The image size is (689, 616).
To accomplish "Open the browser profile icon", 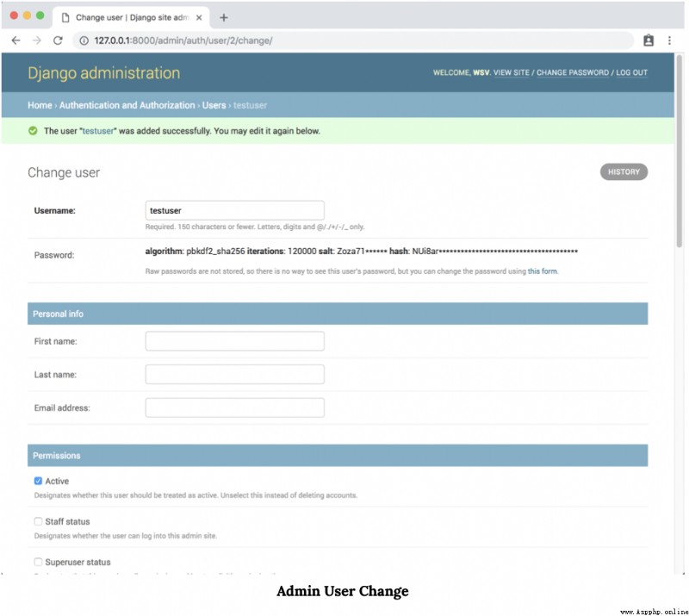I will [649, 40].
